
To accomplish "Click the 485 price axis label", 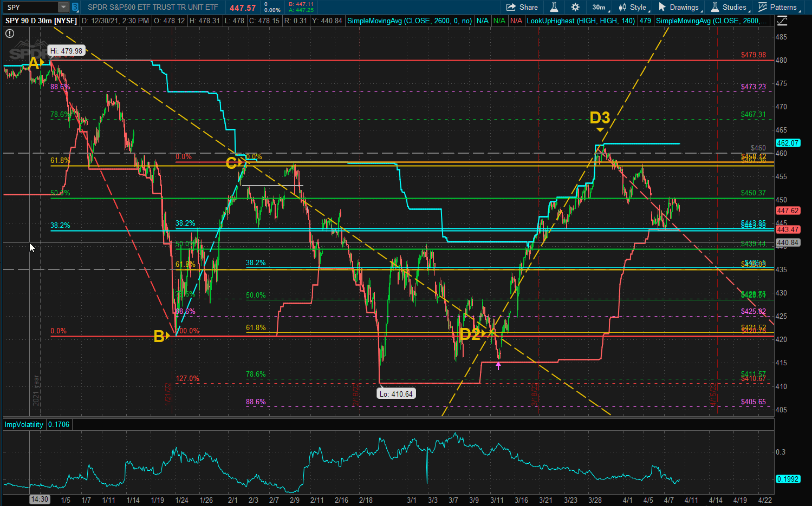I will 781,37.
